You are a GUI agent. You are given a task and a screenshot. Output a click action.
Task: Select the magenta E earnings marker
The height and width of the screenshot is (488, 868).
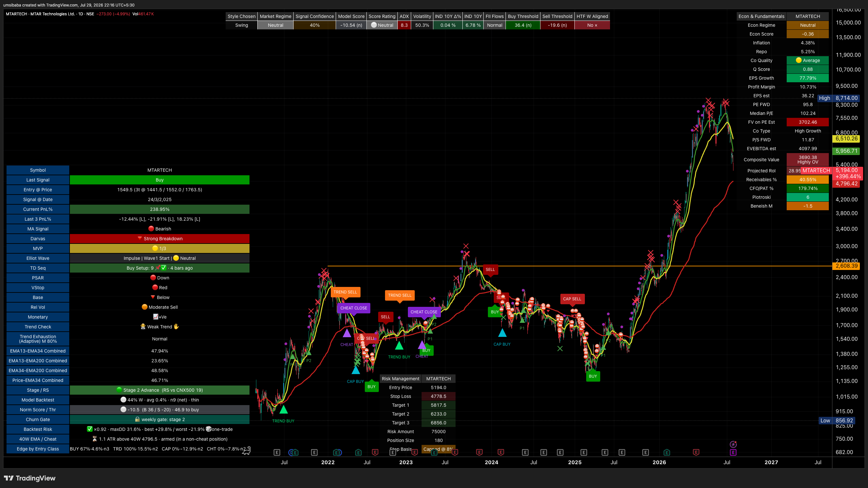pos(733,452)
